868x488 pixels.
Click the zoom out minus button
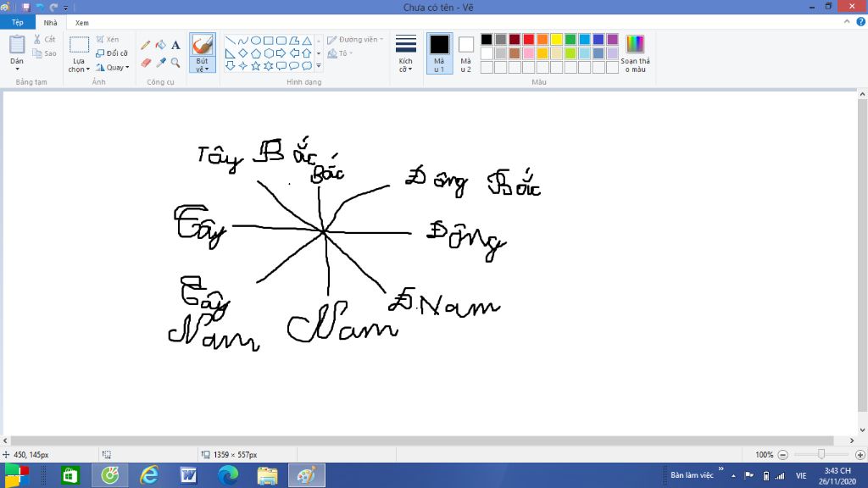782,455
